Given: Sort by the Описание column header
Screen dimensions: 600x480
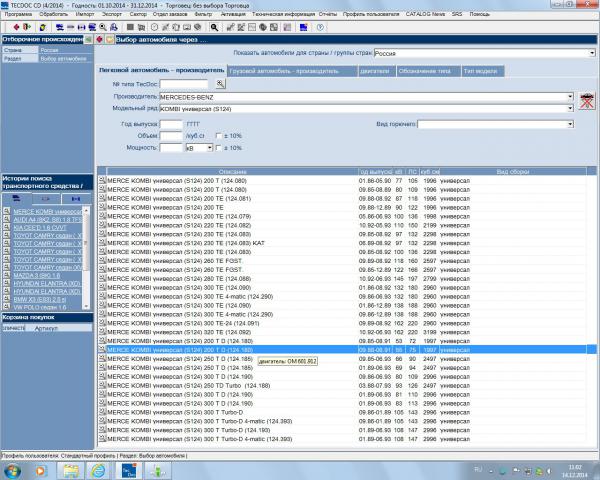Looking at the screenshot, I should (x=232, y=172).
